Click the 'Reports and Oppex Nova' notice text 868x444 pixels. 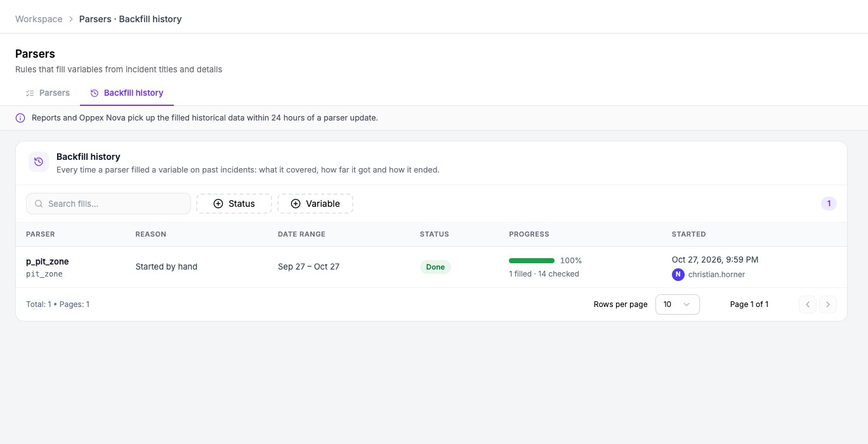[x=205, y=118]
